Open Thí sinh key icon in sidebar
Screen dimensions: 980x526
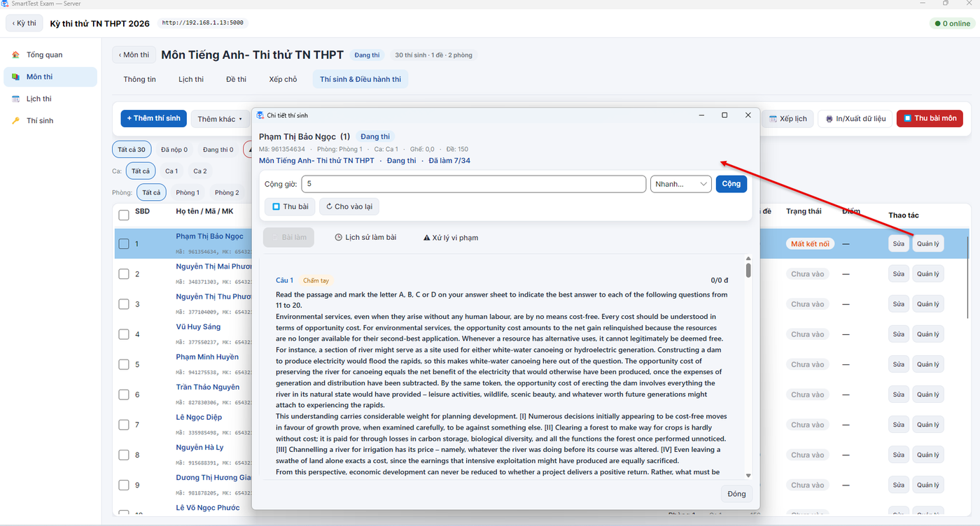(x=15, y=121)
